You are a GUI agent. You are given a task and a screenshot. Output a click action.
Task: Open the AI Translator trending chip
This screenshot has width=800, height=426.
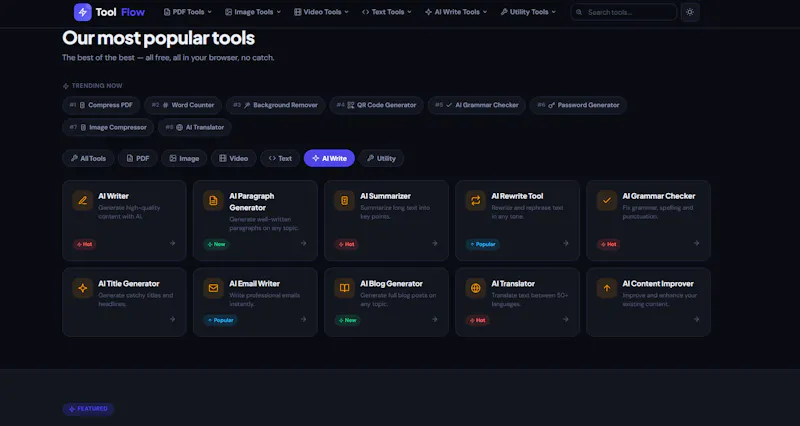point(195,128)
